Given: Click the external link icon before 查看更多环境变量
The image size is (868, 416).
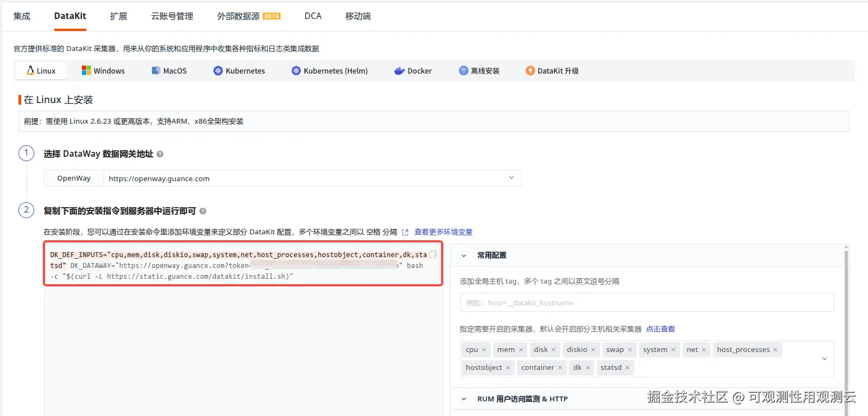Looking at the screenshot, I should click(405, 232).
